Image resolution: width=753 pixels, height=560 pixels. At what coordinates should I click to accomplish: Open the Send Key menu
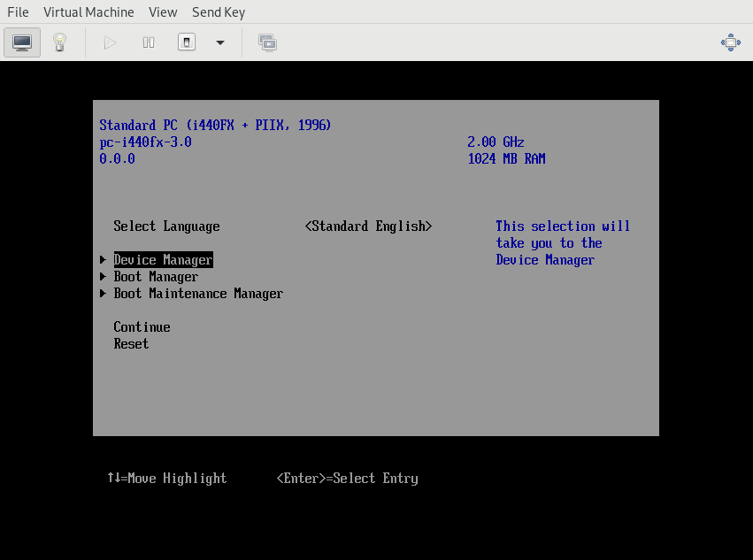(219, 12)
